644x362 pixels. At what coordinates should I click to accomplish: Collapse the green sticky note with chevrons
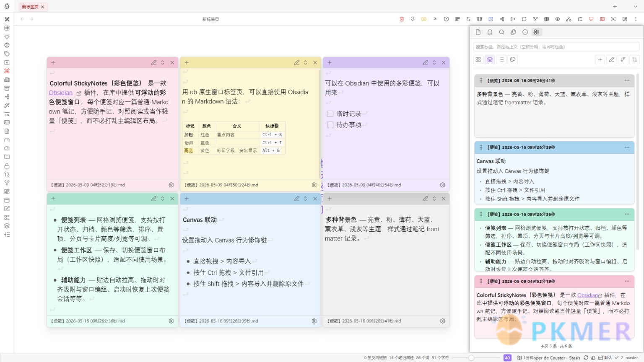click(x=163, y=199)
